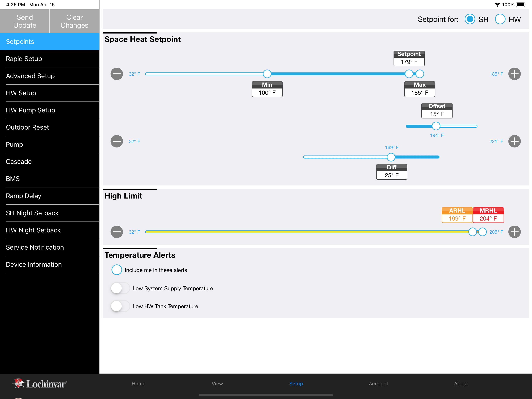The height and width of the screenshot is (399, 532).
Task: Tap the Offset slider handle
Action: [436, 126]
